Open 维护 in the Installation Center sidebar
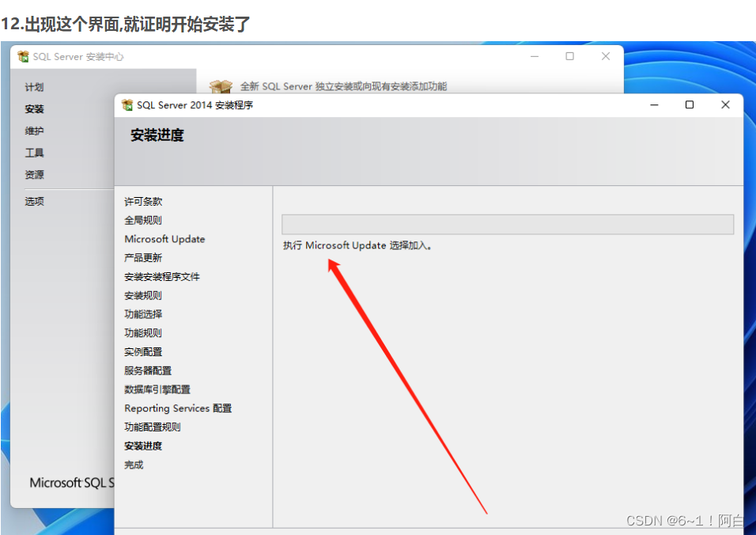 pyautogui.click(x=34, y=131)
